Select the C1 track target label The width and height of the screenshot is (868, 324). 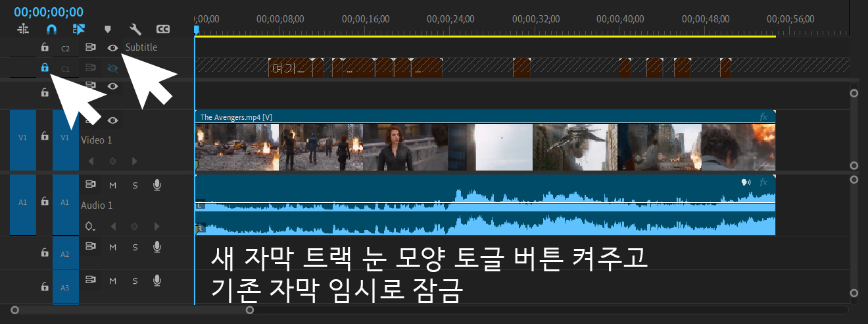coord(65,68)
